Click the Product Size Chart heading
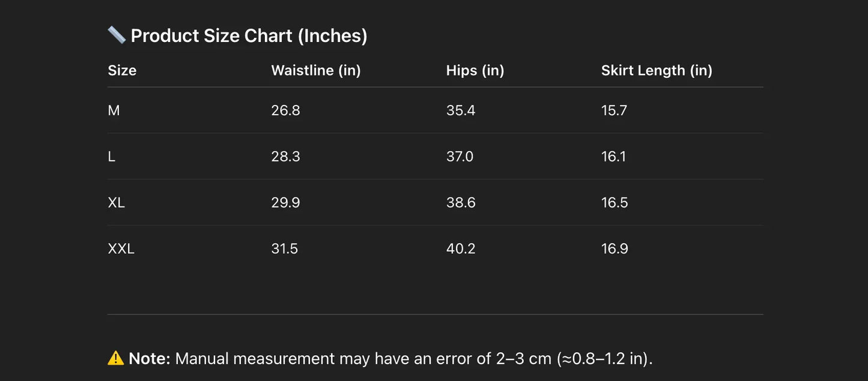This screenshot has width=868, height=381. click(249, 36)
